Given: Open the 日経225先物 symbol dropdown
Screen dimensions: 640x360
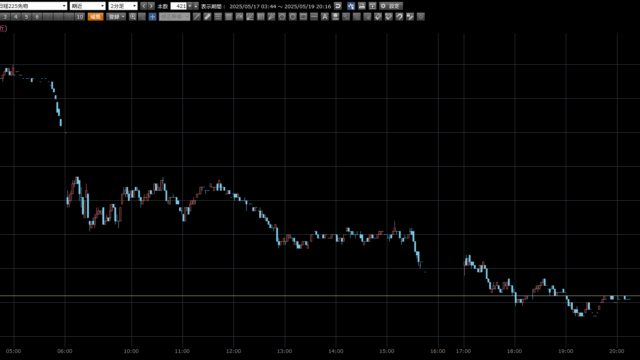Looking at the screenshot, I should pyautogui.click(x=33, y=6).
